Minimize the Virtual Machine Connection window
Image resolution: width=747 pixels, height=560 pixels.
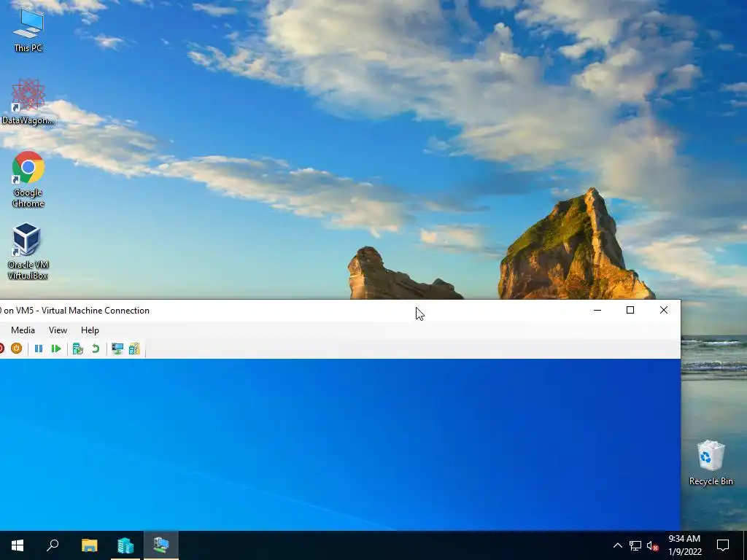597,310
